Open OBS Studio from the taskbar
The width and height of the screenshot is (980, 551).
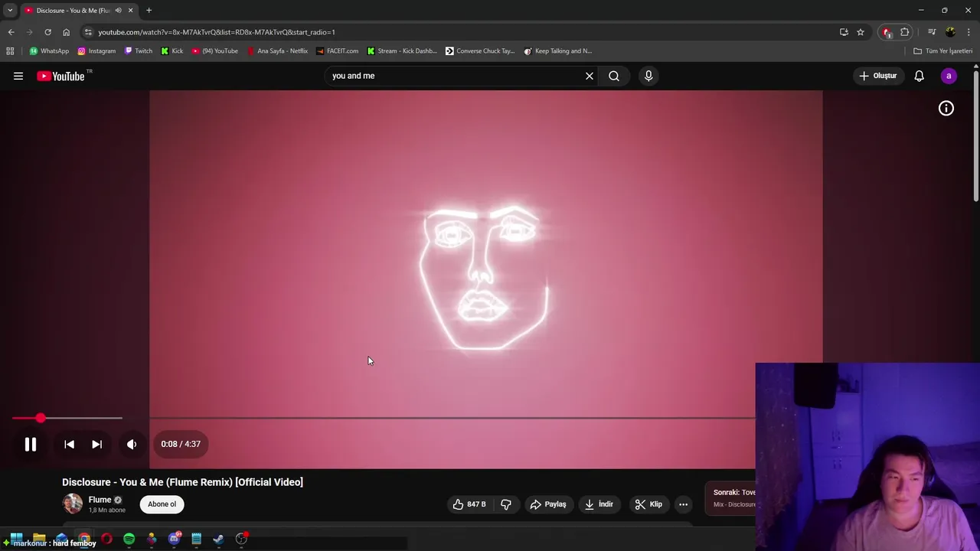(241, 539)
